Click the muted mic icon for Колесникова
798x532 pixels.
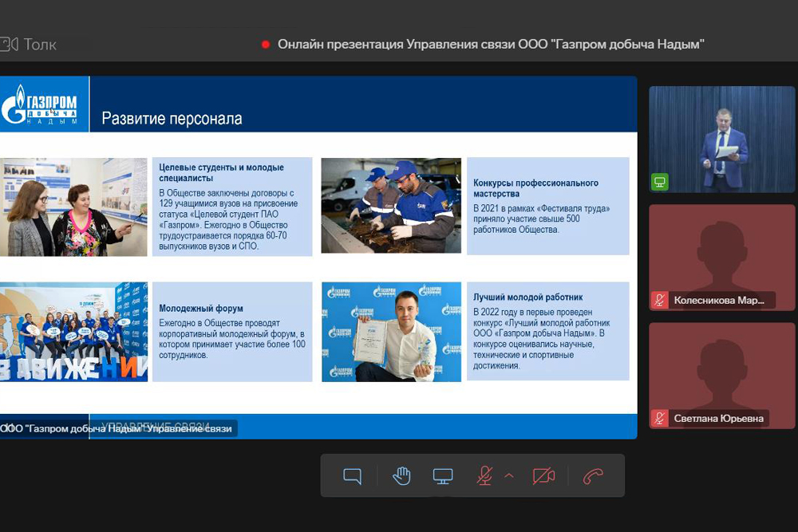(660, 301)
